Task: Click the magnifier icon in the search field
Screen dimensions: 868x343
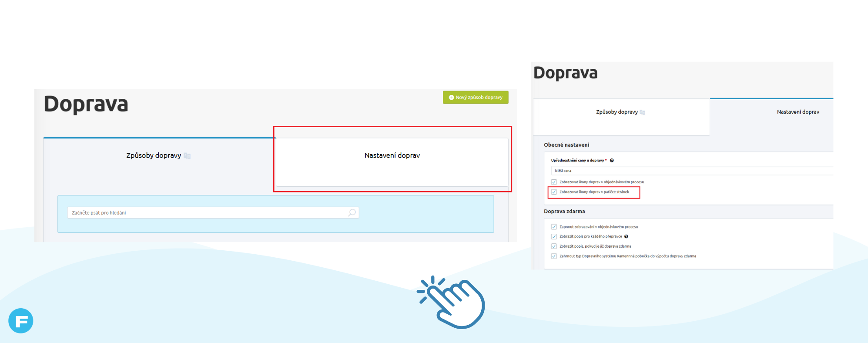Action: [x=352, y=212]
